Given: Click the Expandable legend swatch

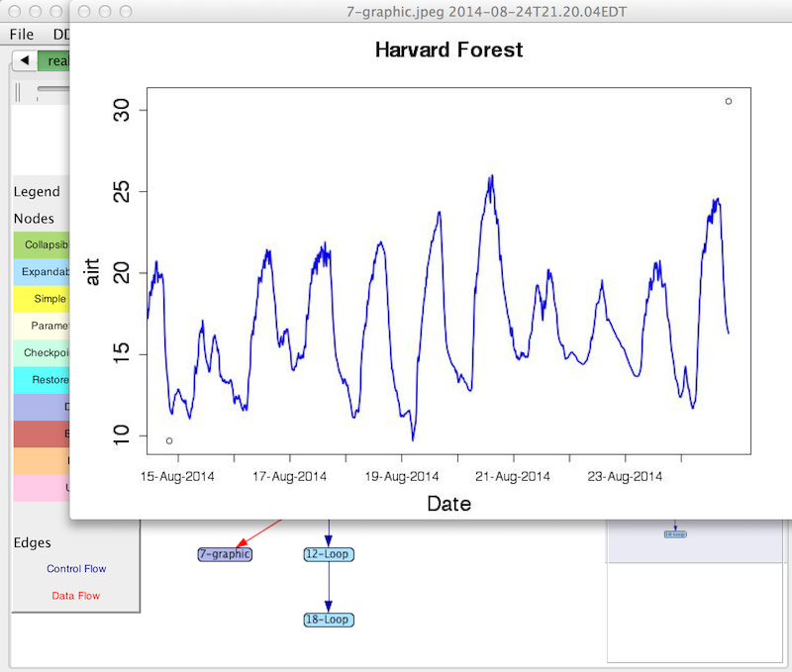Looking at the screenshot, I should pyautogui.click(x=42, y=271).
